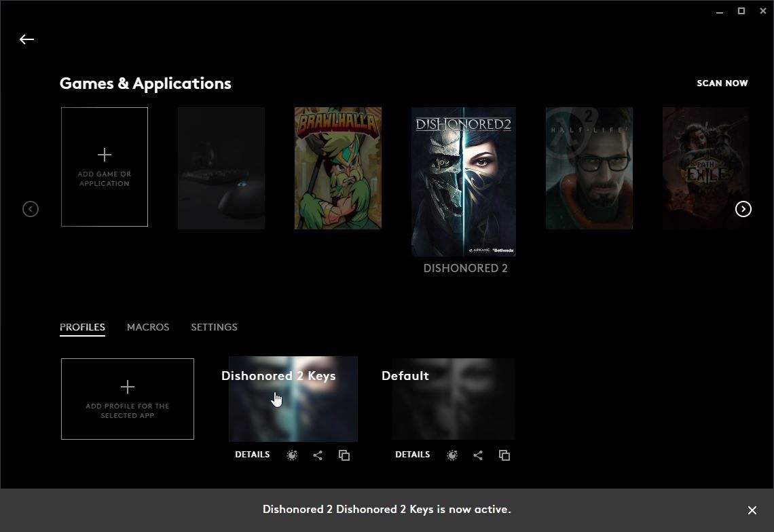Open the Settings tab
This screenshot has height=532, width=774.
[214, 327]
